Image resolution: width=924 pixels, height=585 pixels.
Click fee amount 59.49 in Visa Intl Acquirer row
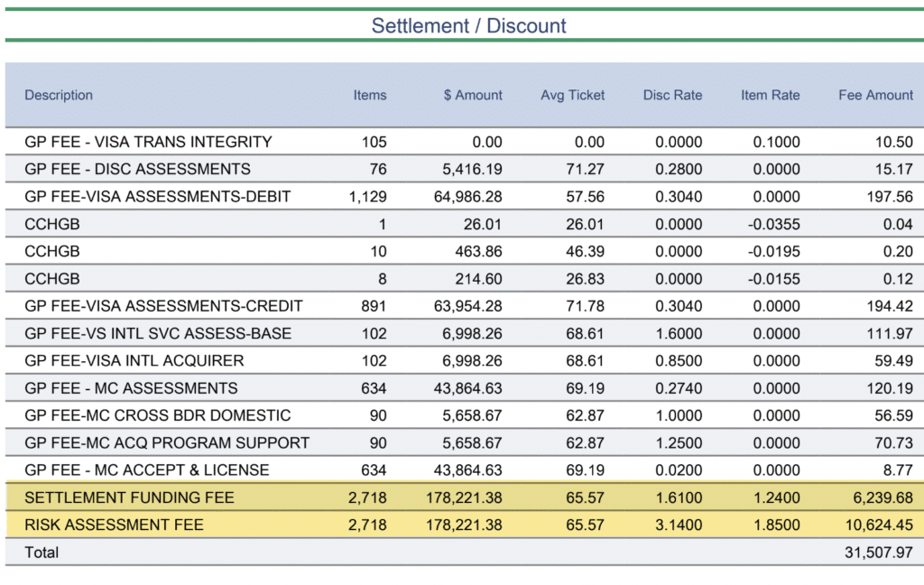point(894,360)
